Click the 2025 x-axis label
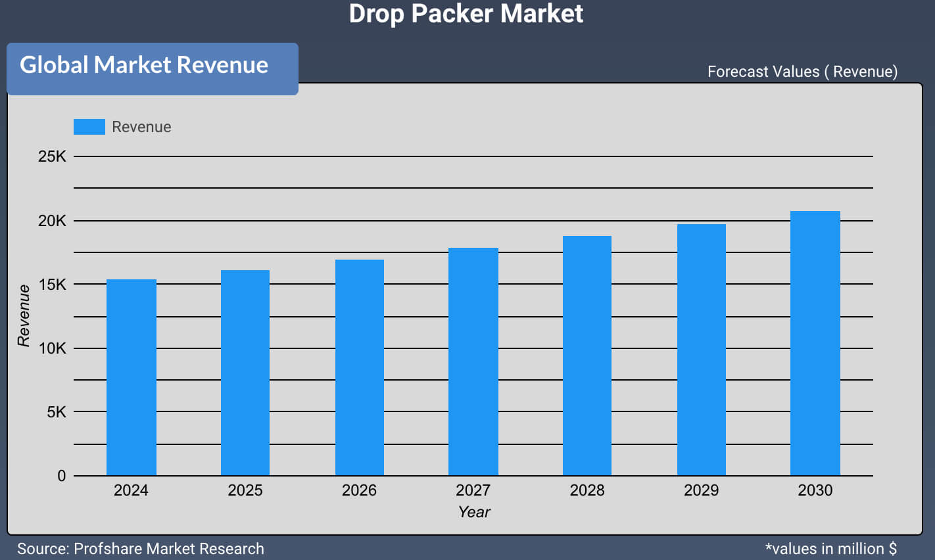Screen dimensions: 935x560 (x=245, y=490)
